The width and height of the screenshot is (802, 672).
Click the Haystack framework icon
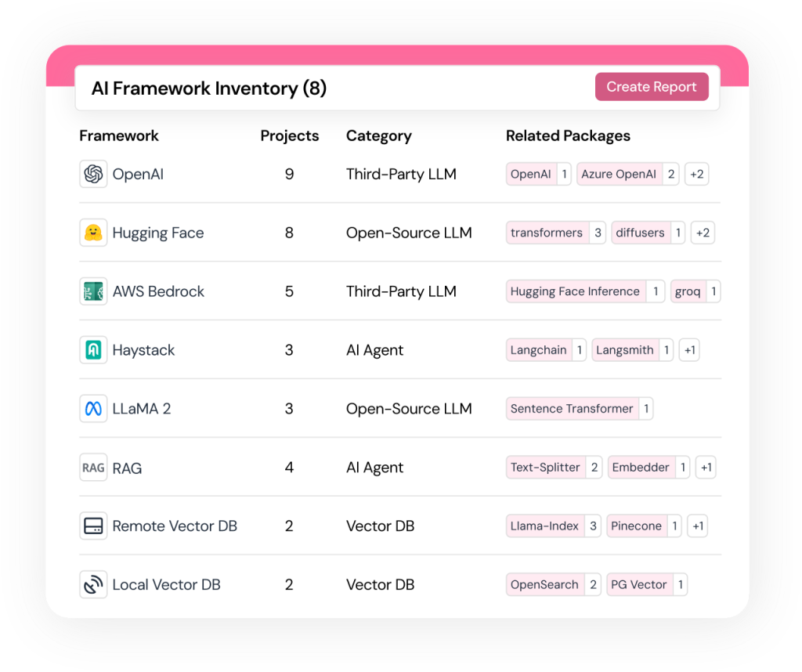pos(93,350)
